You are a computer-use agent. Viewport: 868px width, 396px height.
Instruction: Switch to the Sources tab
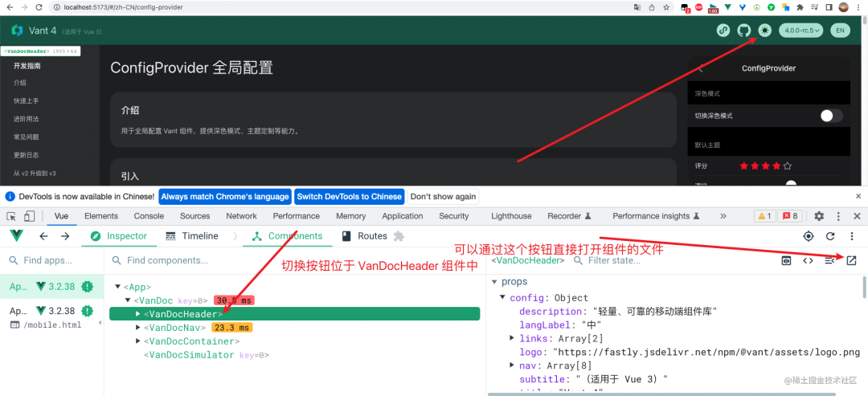tap(194, 216)
